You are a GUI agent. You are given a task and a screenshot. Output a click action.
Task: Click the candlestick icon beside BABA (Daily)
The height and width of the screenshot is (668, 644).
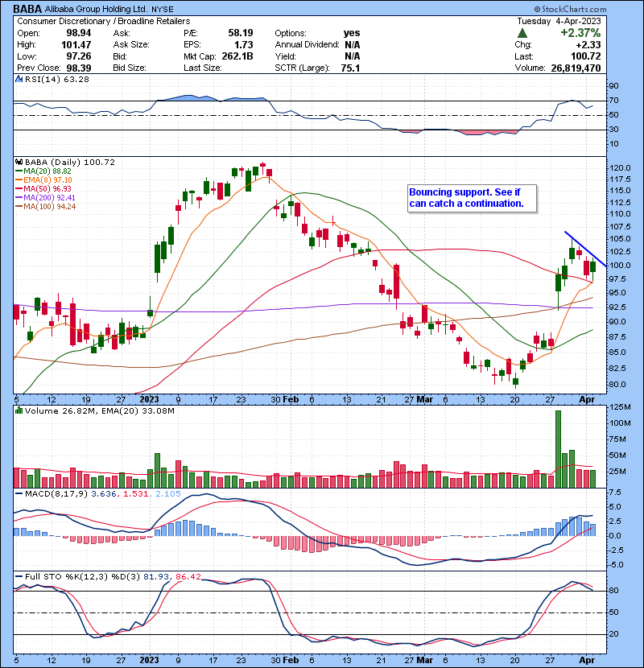[x=19, y=162]
